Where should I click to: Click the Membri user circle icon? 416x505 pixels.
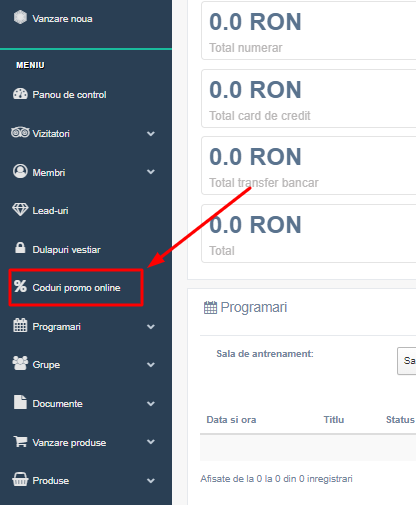(20, 171)
